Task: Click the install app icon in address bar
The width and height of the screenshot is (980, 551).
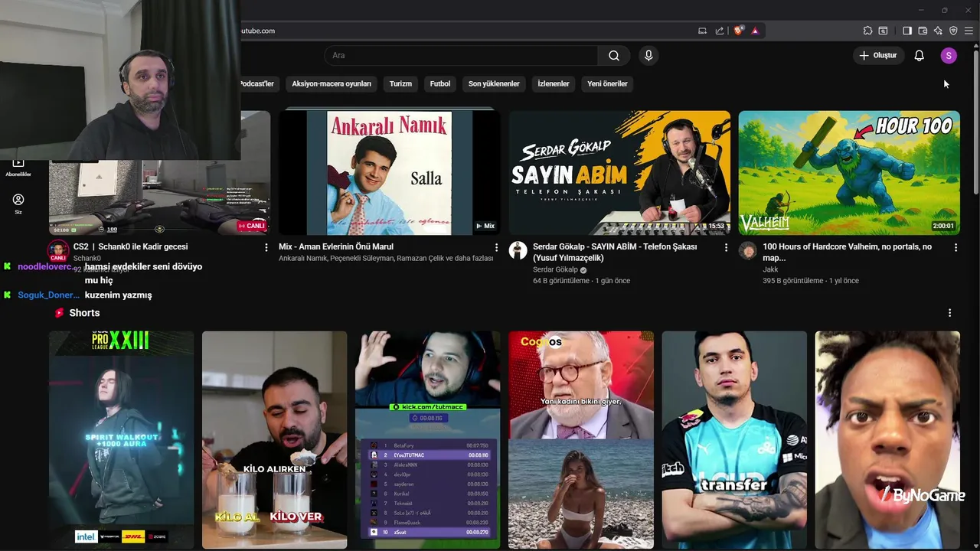Action: pos(702,31)
